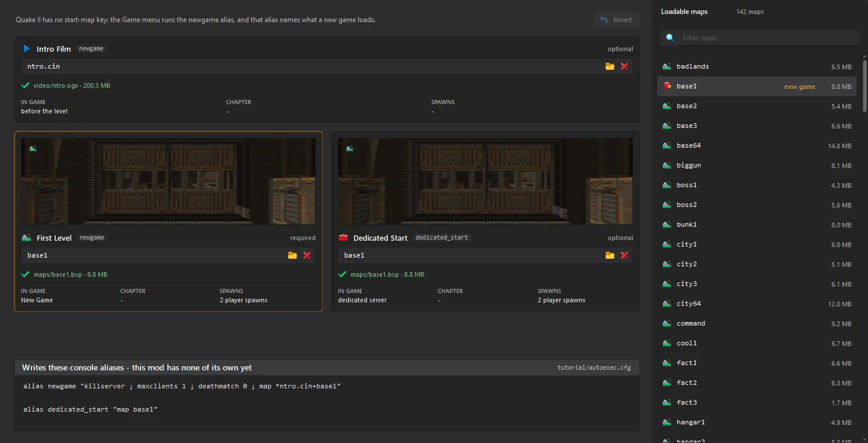Image resolution: width=868 pixels, height=443 pixels.
Task: Browse for a map for Dedicated Start
Action: pyautogui.click(x=610, y=255)
